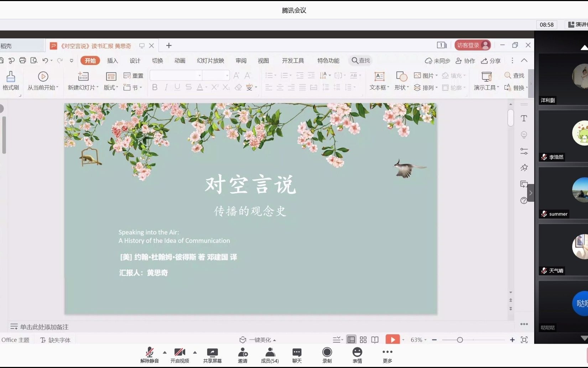Open the font name dropdown
This screenshot has height=368, width=588.
pos(199,75)
